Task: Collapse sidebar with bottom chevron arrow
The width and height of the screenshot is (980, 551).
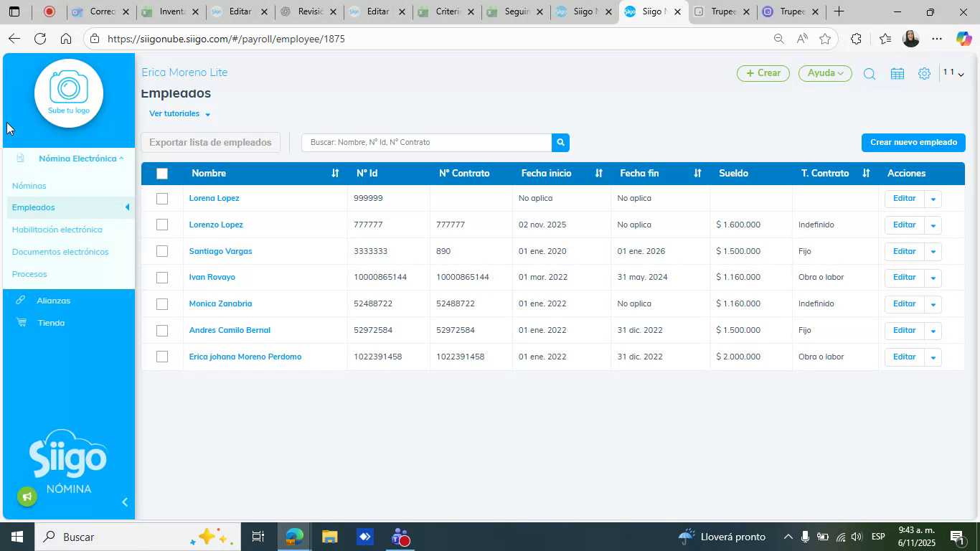Action: pos(125,502)
